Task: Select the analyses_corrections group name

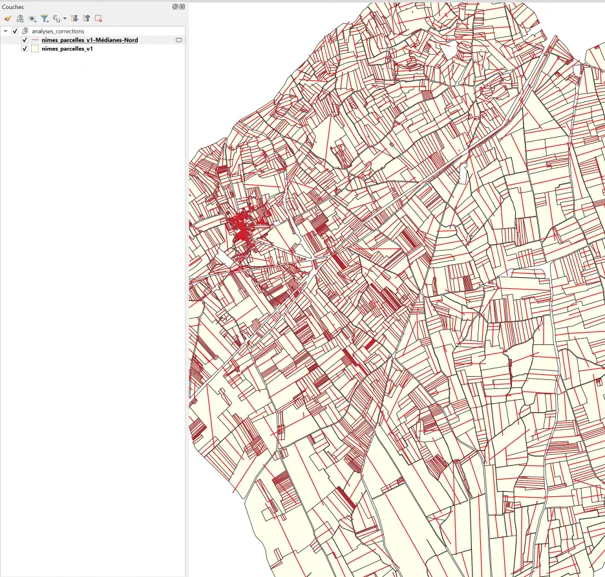Action: (x=58, y=31)
